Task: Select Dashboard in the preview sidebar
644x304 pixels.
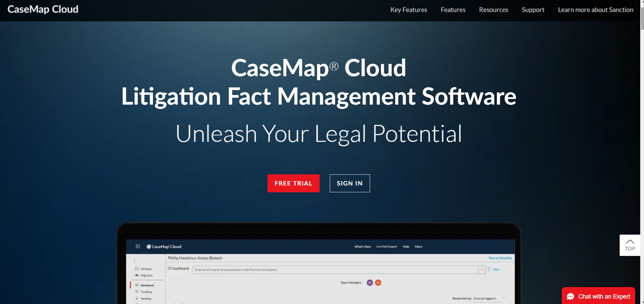Action: tap(145, 285)
